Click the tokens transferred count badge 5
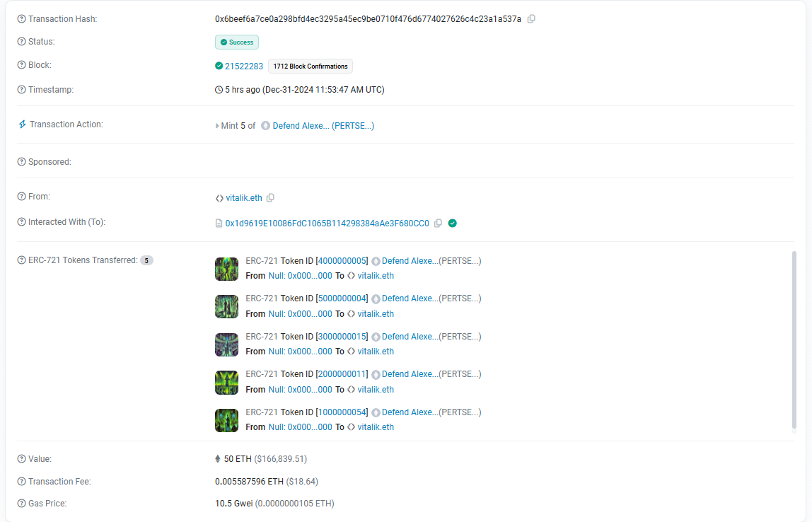812x522 pixels. [x=146, y=260]
